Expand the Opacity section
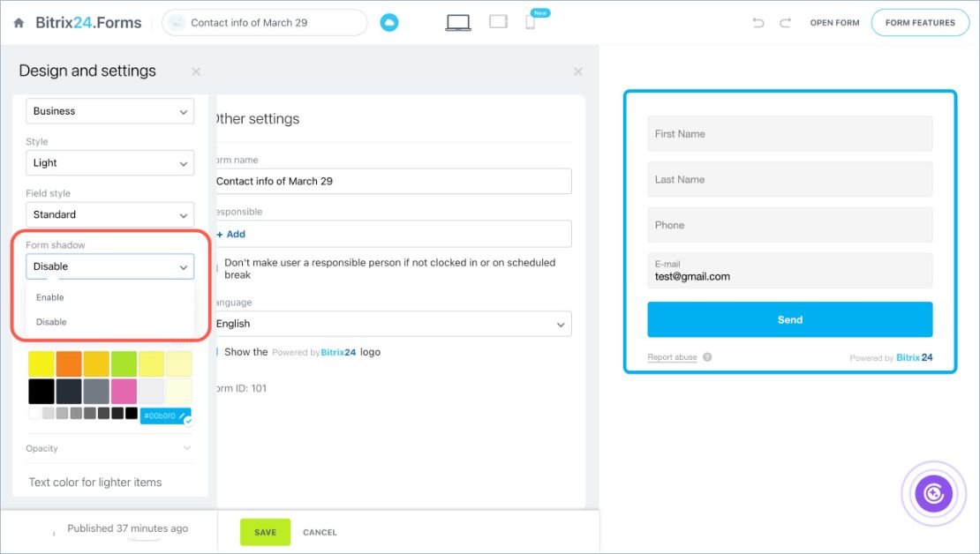 (109, 448)
